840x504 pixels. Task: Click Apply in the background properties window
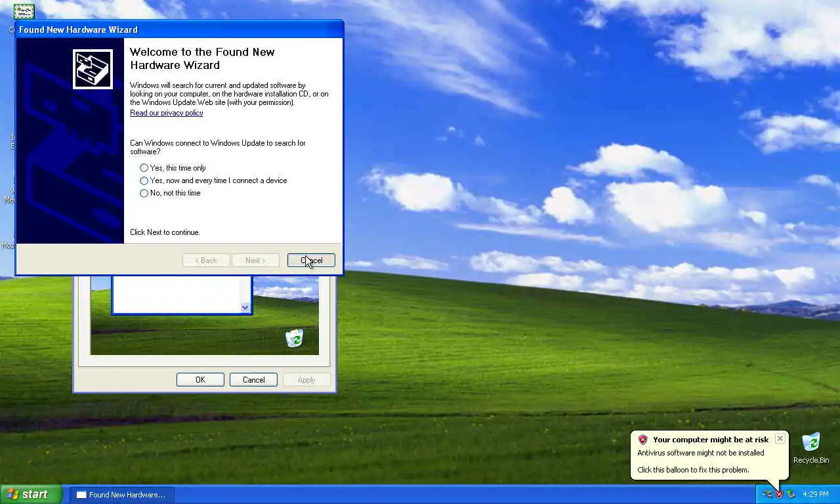306,380
